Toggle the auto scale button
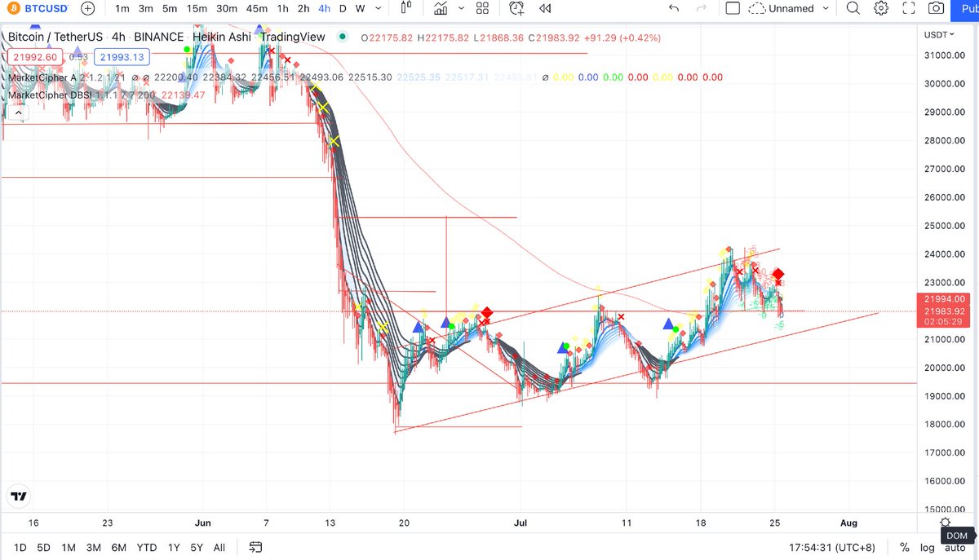The height and width of the screenshot is (560, 979). click(955, 547)
